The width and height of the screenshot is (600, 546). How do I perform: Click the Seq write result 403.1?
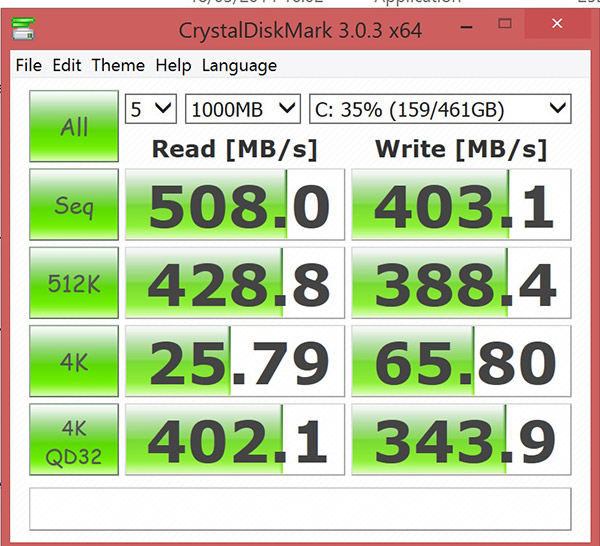461,205
